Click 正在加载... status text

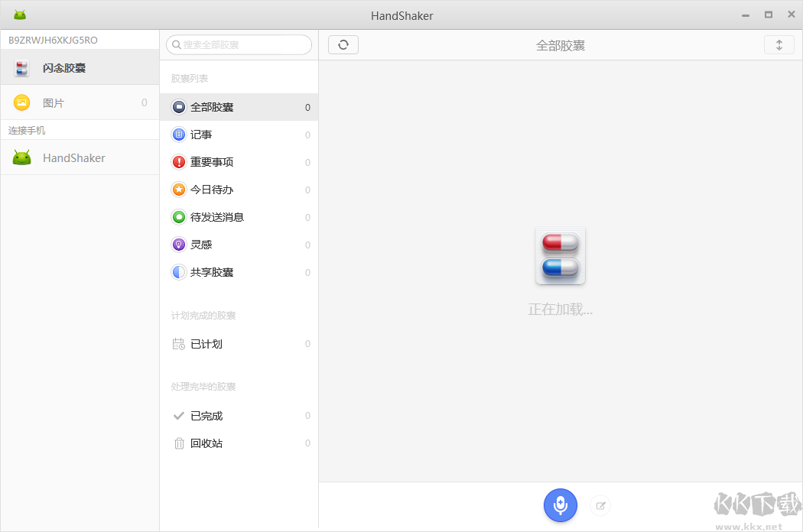561,310
